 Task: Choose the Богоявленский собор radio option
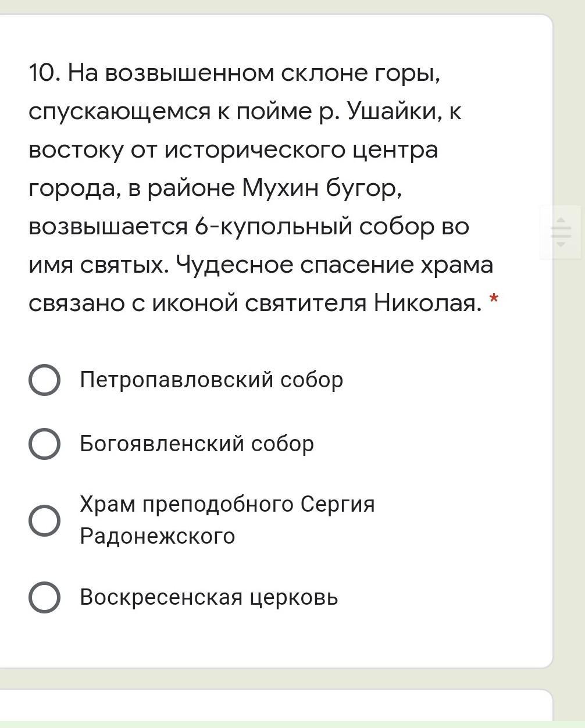[x=44, y=444]
